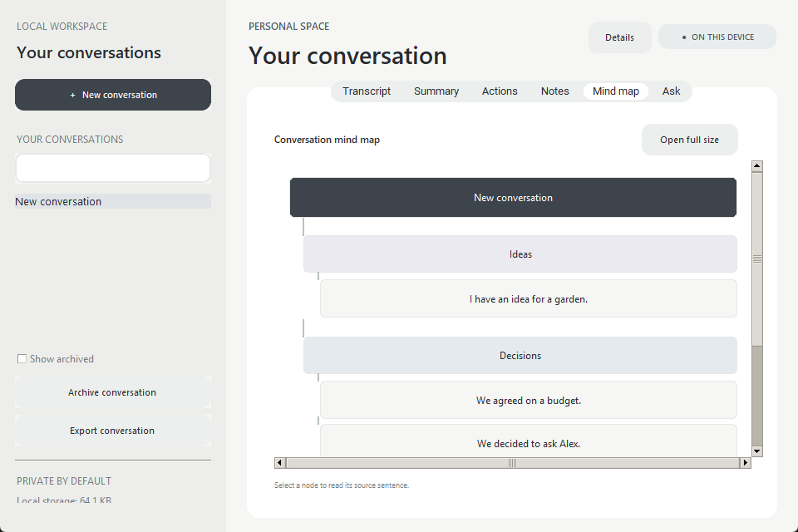Image resolution: width=798 pixels, height=532 pixels.
Task: Go to the Ask tab
Action: click(672, 91)
